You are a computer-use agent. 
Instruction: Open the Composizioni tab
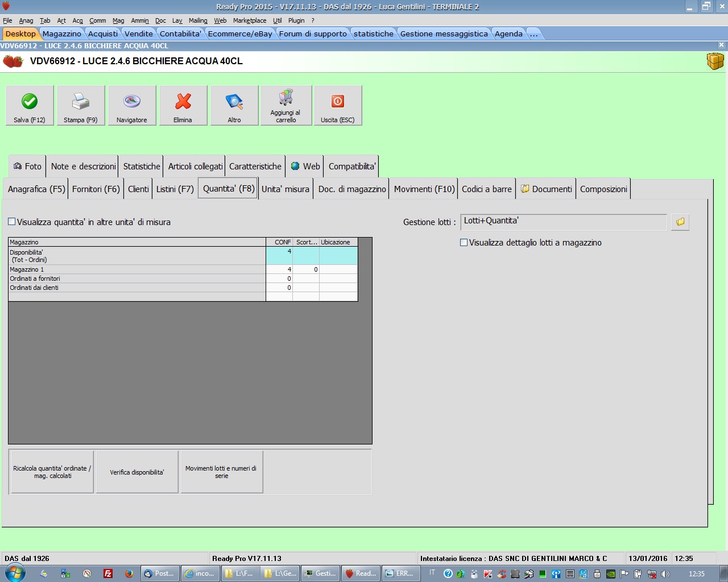[x=603, y=189]
